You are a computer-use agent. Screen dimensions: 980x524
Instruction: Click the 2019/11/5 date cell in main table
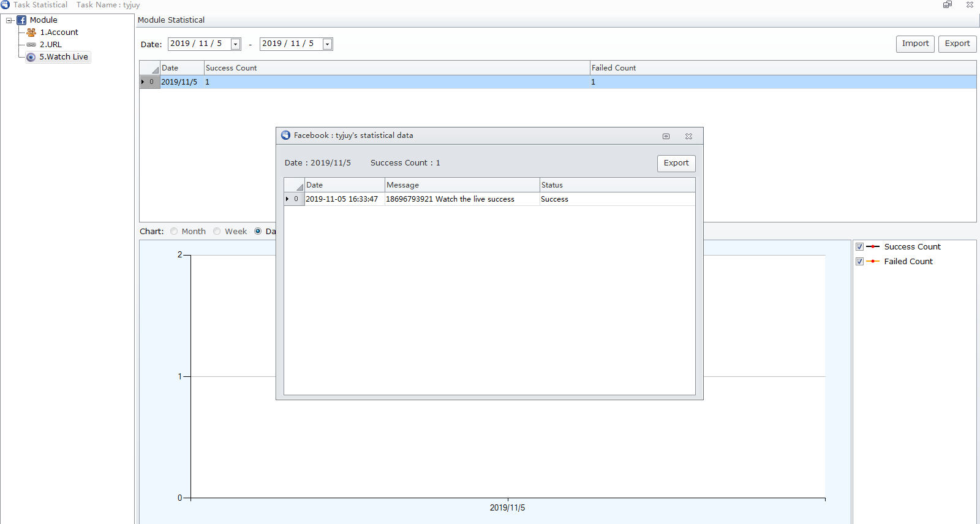[x=182, y=82]
